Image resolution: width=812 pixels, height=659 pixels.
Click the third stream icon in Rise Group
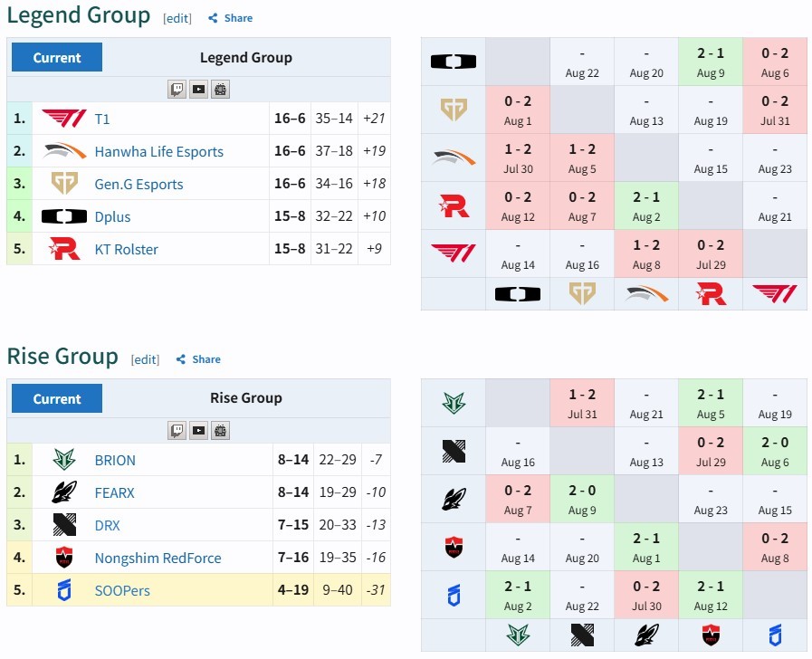tap(220, 431)
